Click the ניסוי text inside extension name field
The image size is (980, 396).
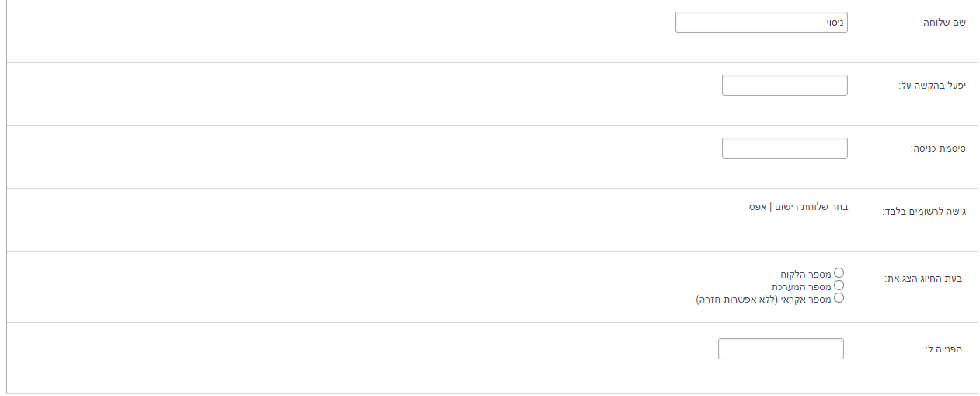[835, 23]
